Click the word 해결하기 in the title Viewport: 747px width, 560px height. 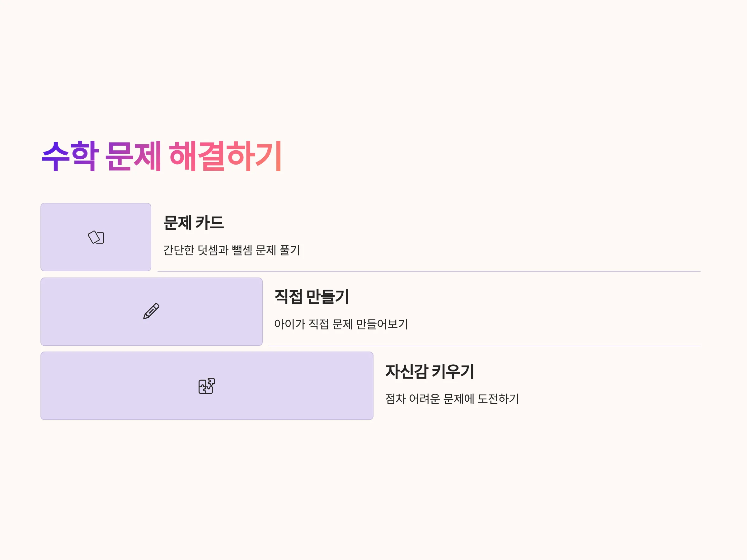[226, 156]
